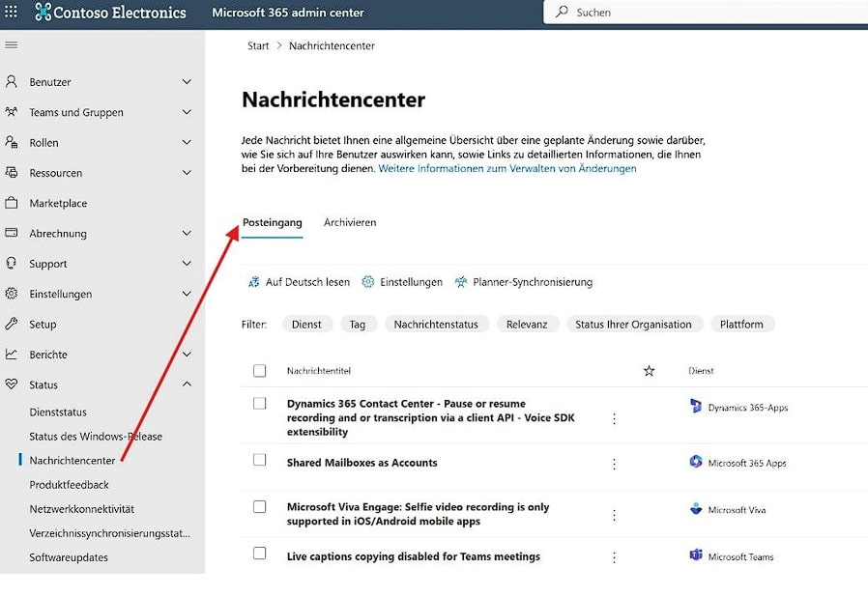Open more options for Live captions message
The height and width of the screenshot is (597, 868).
614,557
